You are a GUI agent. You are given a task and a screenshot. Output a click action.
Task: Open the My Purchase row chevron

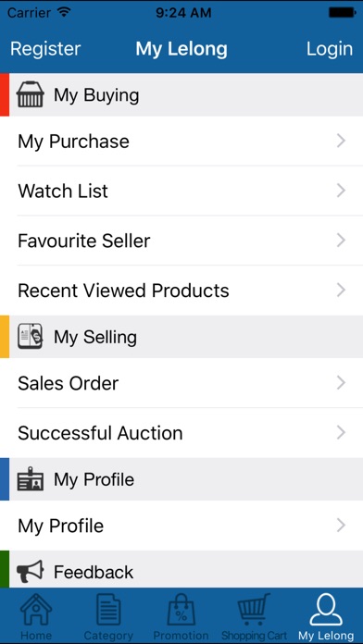[x=341, y=141]
